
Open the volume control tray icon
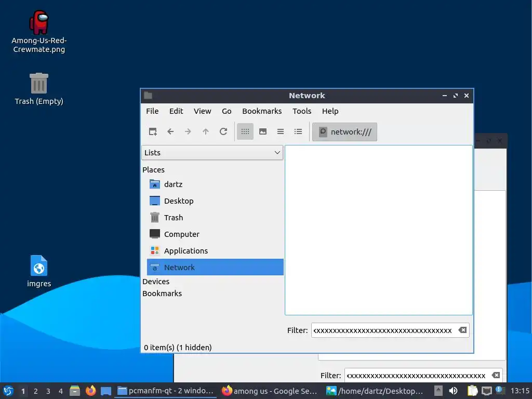453,391
